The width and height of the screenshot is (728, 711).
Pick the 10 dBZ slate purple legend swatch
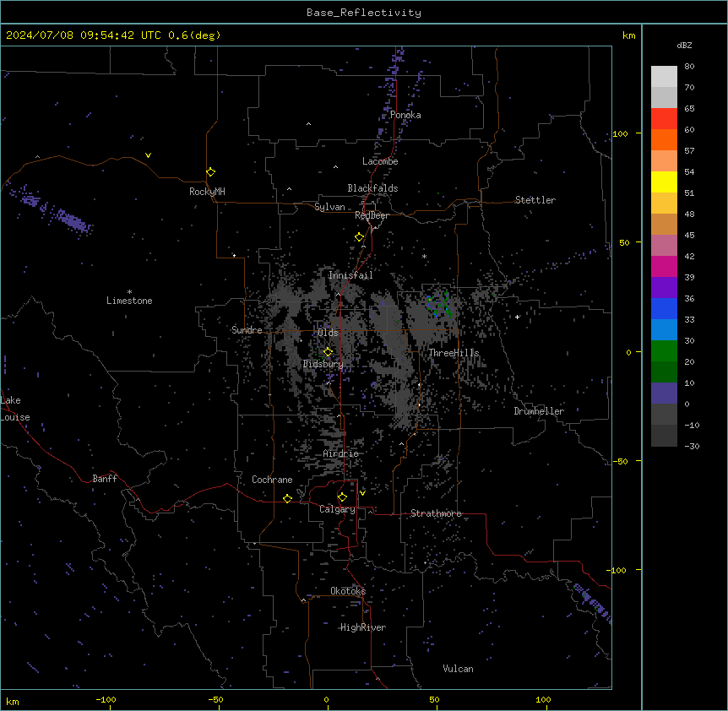pyautogui.click(x=664, y=393)
